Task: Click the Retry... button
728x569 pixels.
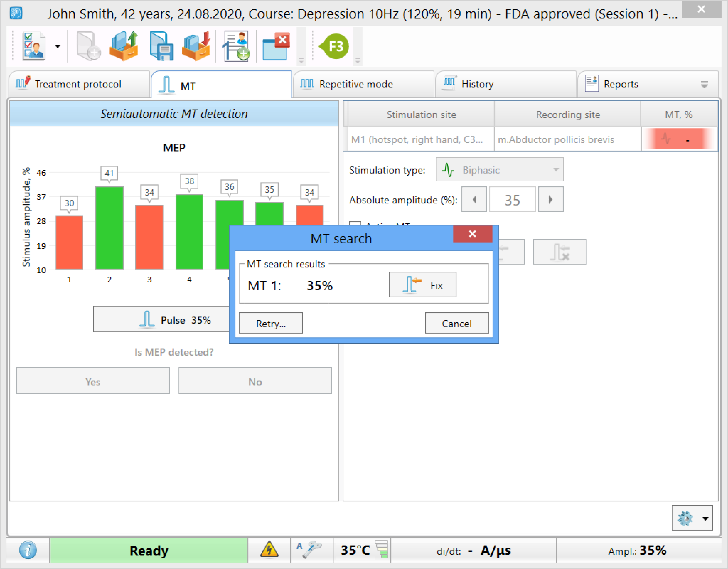Action: coord(271,323)
